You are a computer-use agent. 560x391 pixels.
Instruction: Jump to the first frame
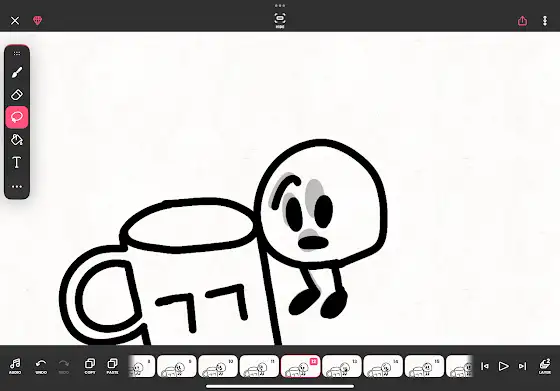(x=485, y=366)
